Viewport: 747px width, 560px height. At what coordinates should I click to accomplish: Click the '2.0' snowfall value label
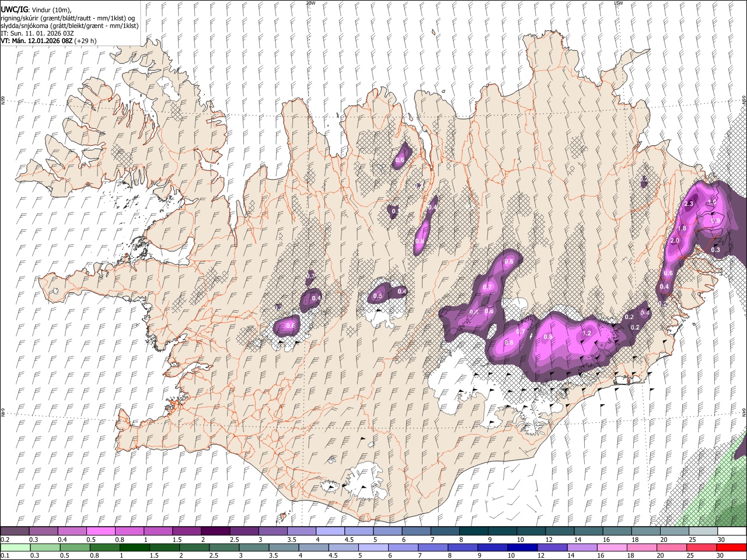675,241
